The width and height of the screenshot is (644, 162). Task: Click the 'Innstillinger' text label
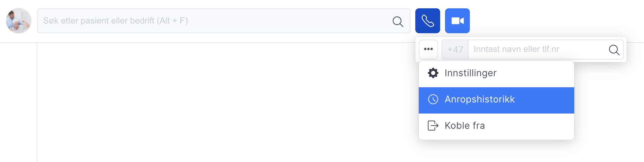tap(471, 73)
